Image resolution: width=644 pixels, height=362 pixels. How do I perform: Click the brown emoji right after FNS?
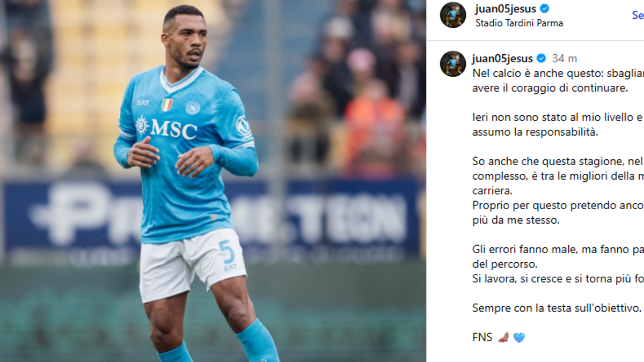click(503, 337)
